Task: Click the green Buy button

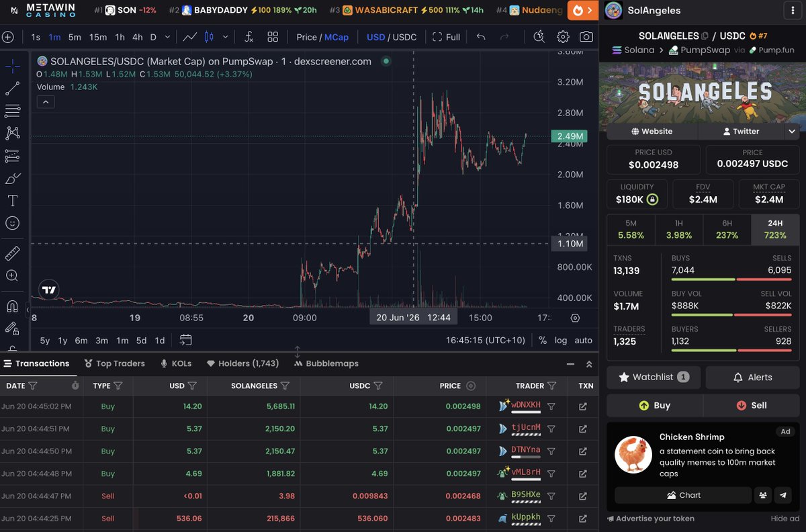Action: [655, 405]
